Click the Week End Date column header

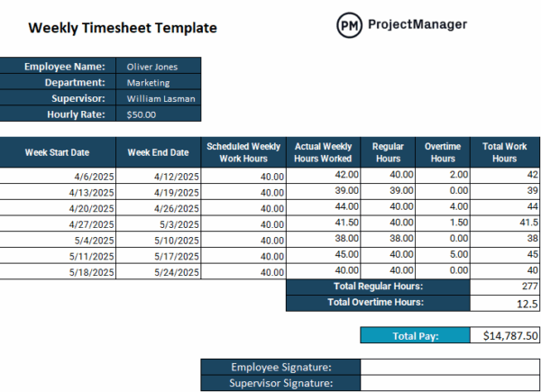point(158,152)
